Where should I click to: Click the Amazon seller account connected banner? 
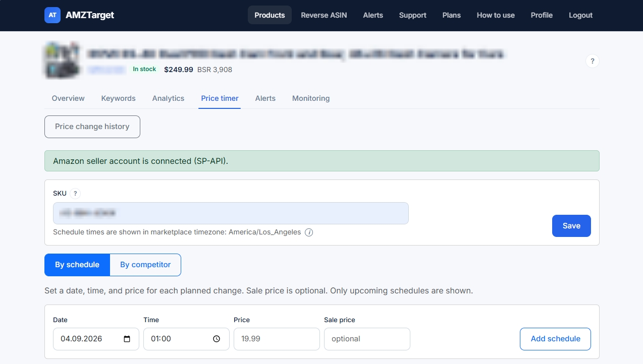point(322,161)
